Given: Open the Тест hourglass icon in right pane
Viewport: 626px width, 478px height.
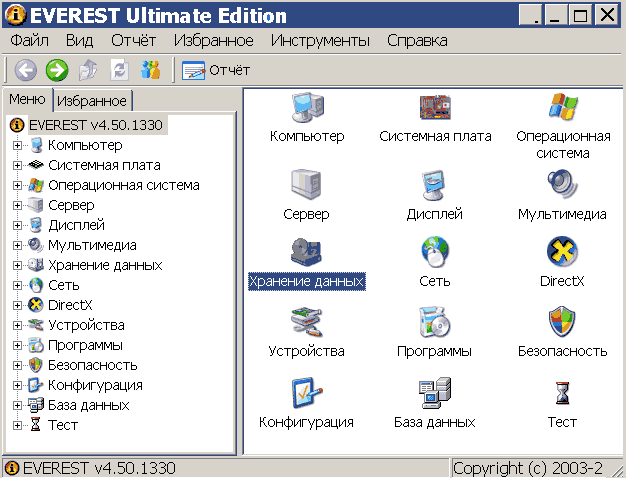Looking at the screenshot, I should [562, 393].
